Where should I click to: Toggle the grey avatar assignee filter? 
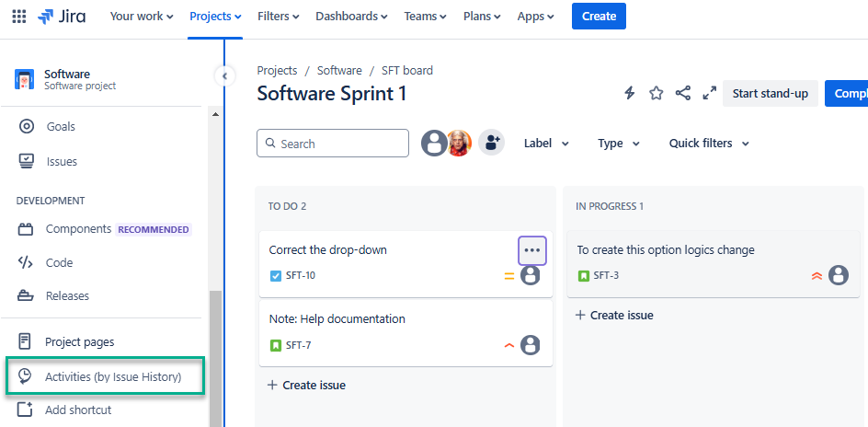click(434, 143)
